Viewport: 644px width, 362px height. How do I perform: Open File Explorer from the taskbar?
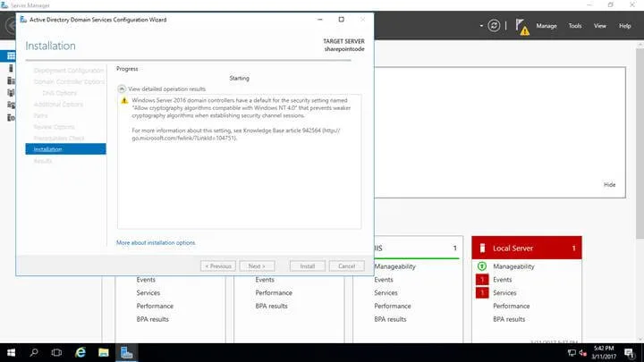[x=104, y=352]
